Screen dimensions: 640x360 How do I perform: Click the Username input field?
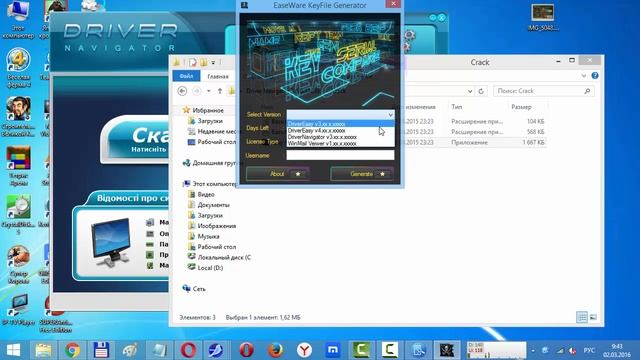click(x=340, y=155)
